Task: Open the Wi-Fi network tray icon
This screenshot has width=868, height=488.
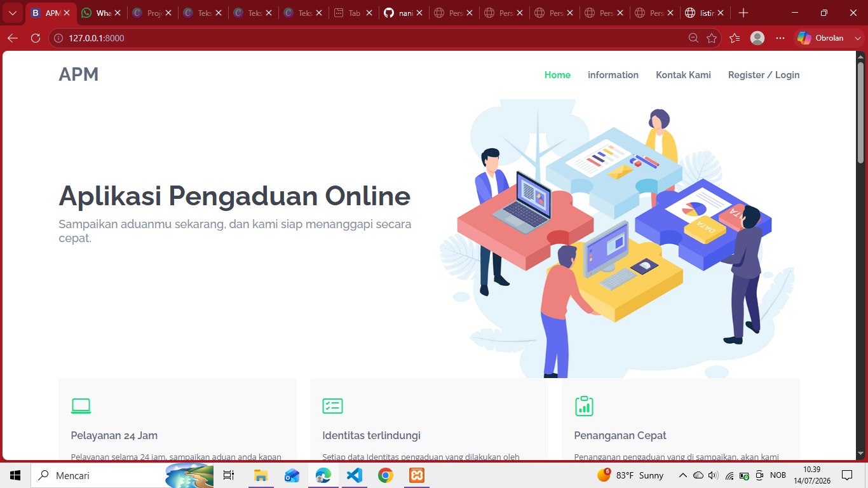Action: tap(729, 475)
